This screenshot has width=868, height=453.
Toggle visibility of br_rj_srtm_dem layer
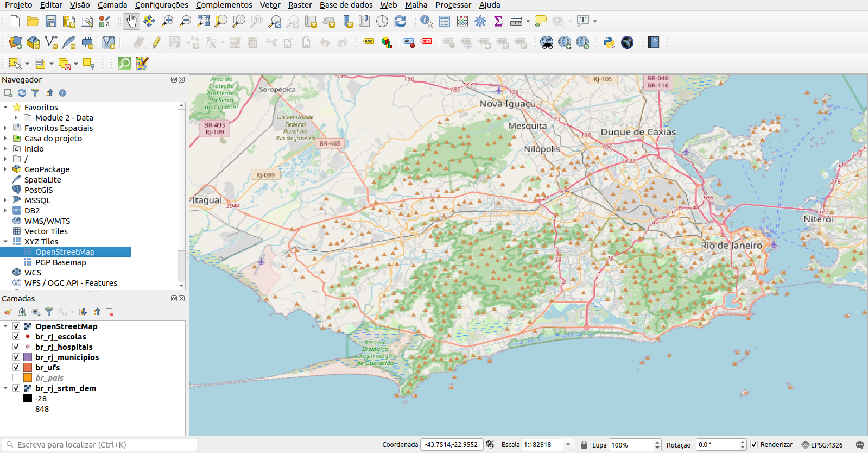16,388
